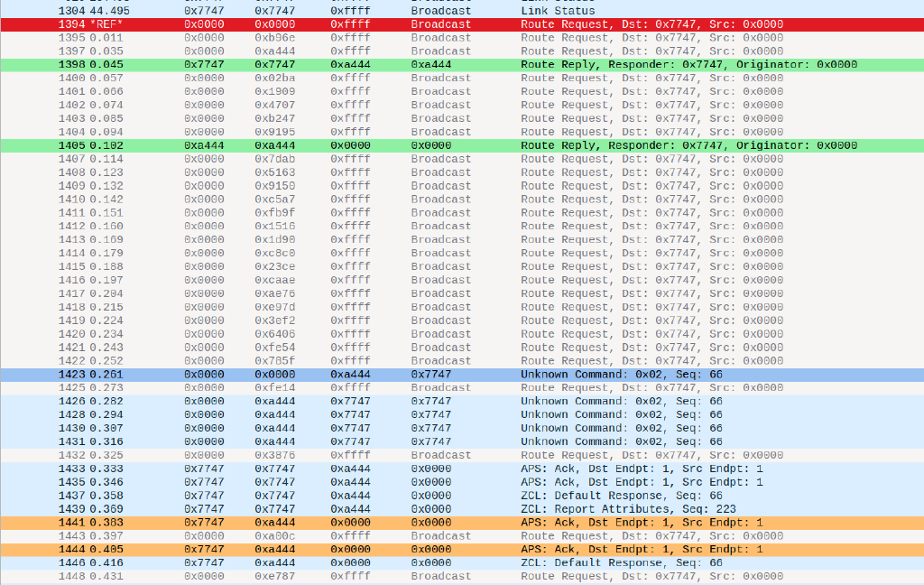This screenshot has height=585, width=924.
Task: Select Route Reply packet 1405
Action: click(462, 145)
